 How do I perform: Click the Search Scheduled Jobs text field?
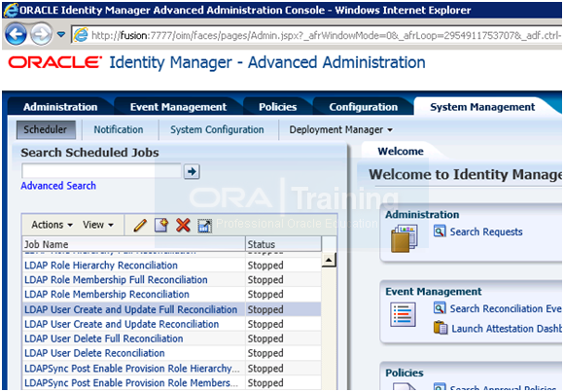click(101, 171)
